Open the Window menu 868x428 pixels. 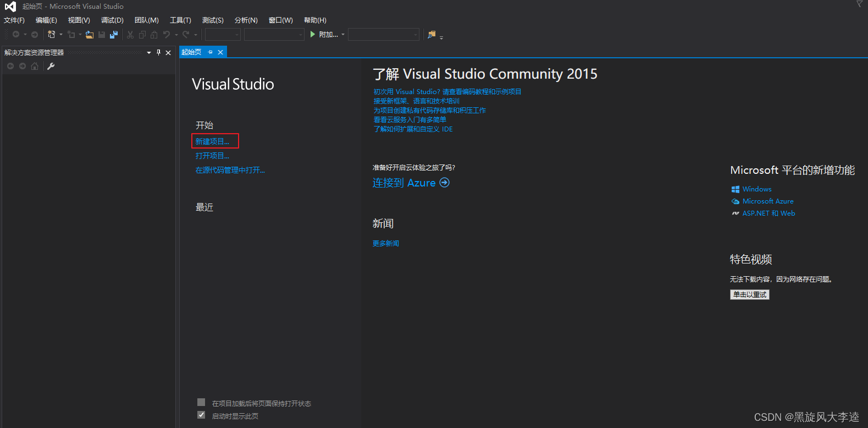281,20
